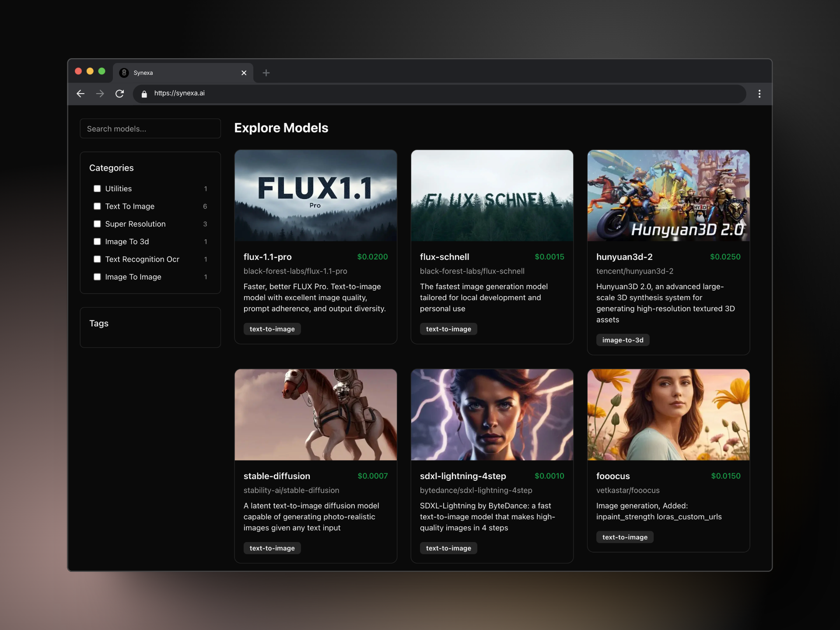This screenshot has height=630, width=840.
Task: Focus the Search models input
Action: pyautogui.click(x=150, y=129)
